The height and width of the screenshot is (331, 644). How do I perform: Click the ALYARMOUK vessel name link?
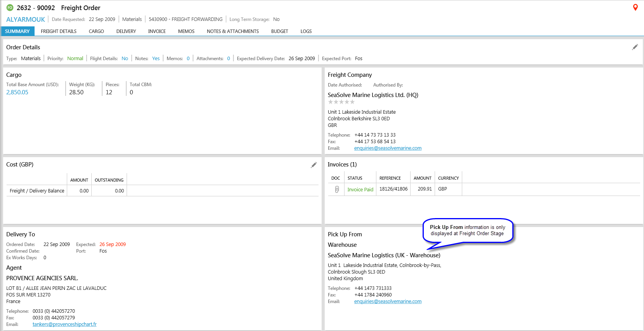pos(26,19)
